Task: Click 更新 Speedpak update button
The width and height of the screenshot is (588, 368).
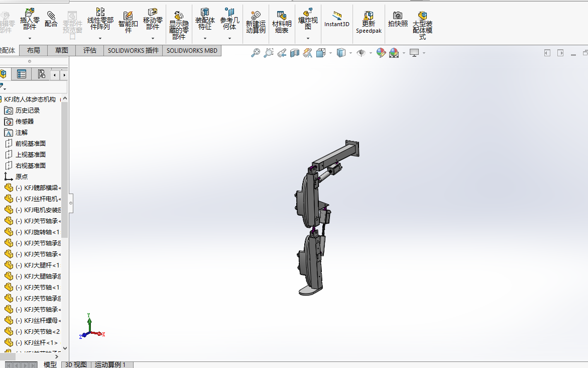Action: tap(369, 23)
